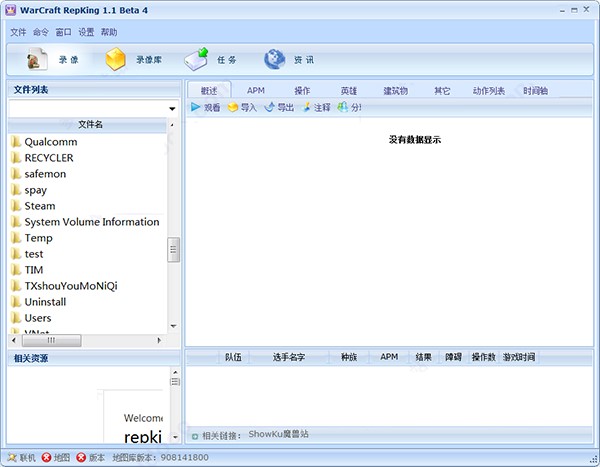
Task: Click the 联机 online status icon
Action: pos(12,457)
